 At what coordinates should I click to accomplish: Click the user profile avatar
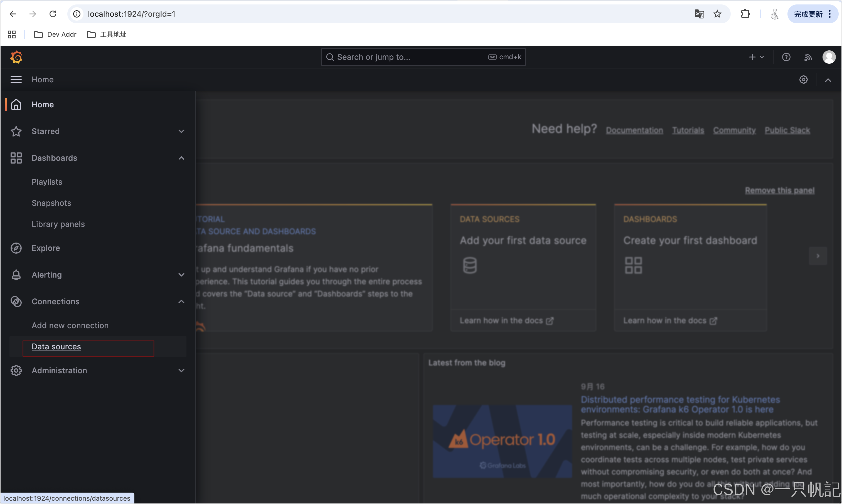tap(829, 57)
